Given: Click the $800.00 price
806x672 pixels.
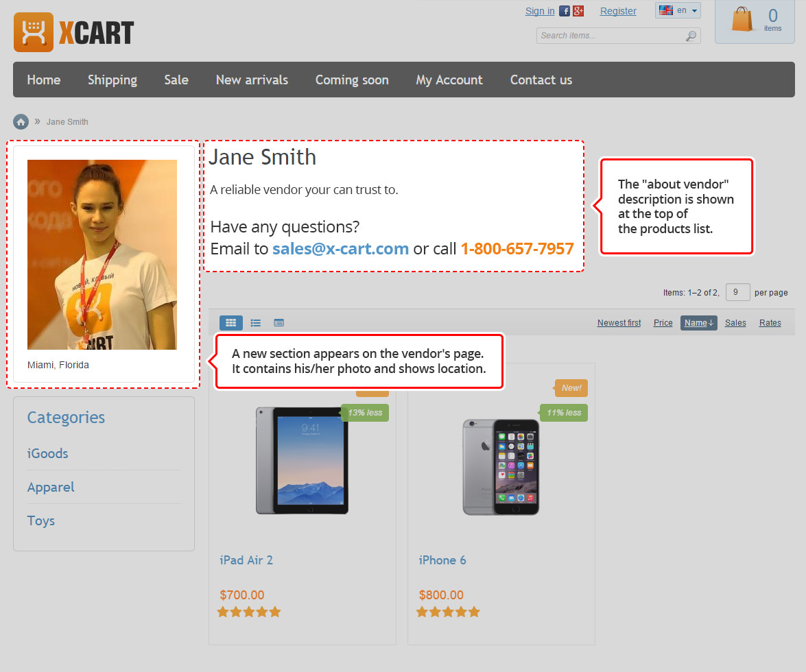Looking at the screenshot, I should point(441,595).
